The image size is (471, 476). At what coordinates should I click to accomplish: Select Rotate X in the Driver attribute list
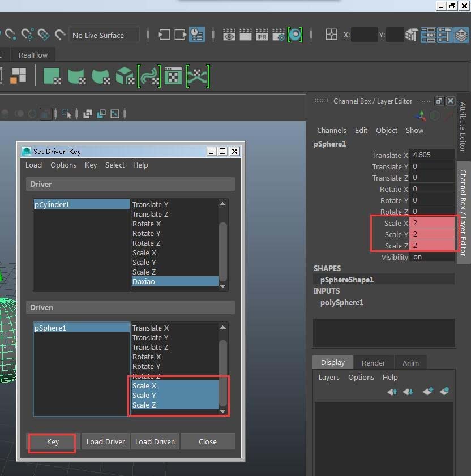pyautogui.click(x=175, y=224)
